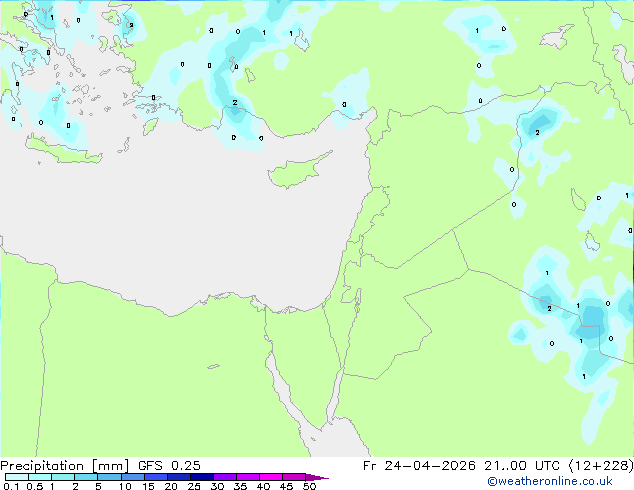Click the "GFS 0.25" model label

coord(169,466)
